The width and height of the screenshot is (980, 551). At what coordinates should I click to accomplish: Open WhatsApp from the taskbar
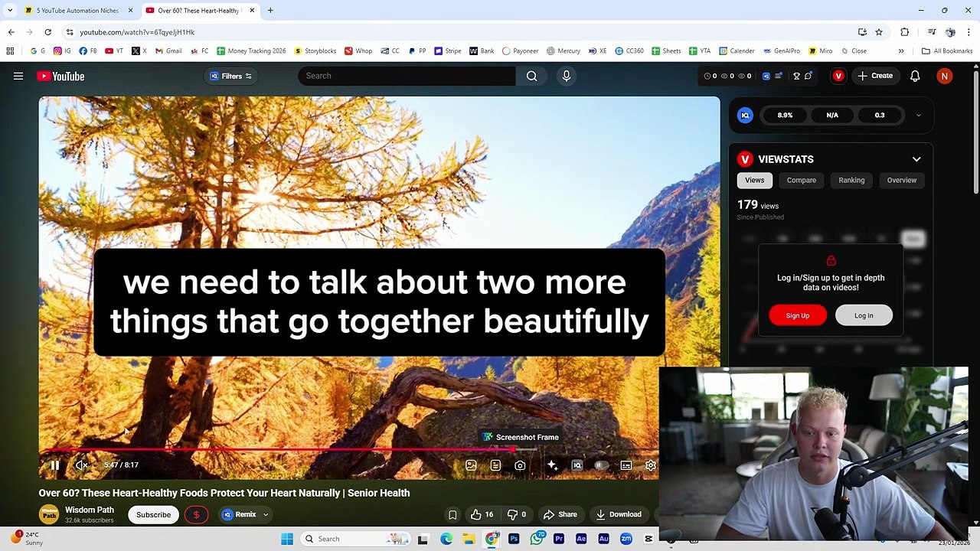(x=537, y=539)
